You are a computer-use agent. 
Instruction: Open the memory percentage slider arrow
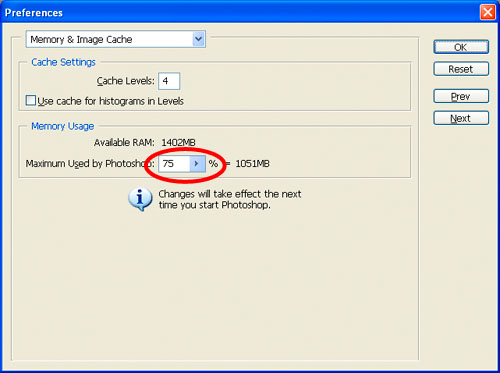197,164
